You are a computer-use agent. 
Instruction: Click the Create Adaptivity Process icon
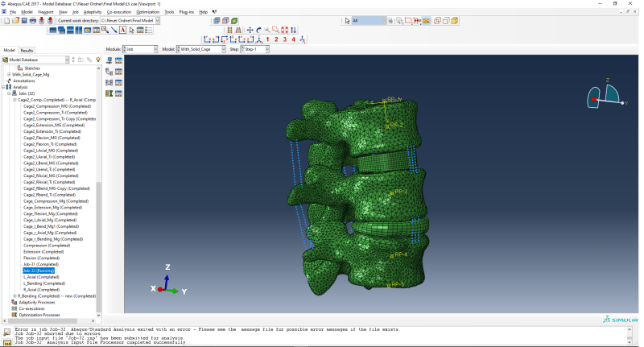pyautogui.click(x=109, y=72)
